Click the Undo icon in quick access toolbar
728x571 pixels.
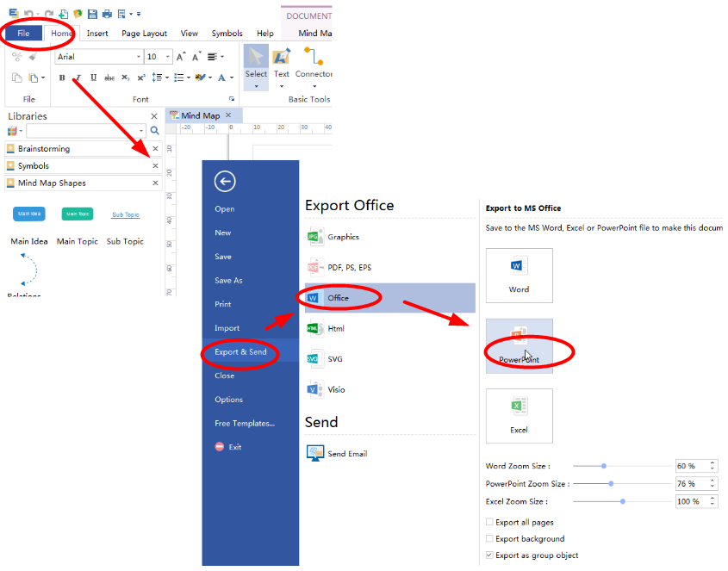[29, 14]
